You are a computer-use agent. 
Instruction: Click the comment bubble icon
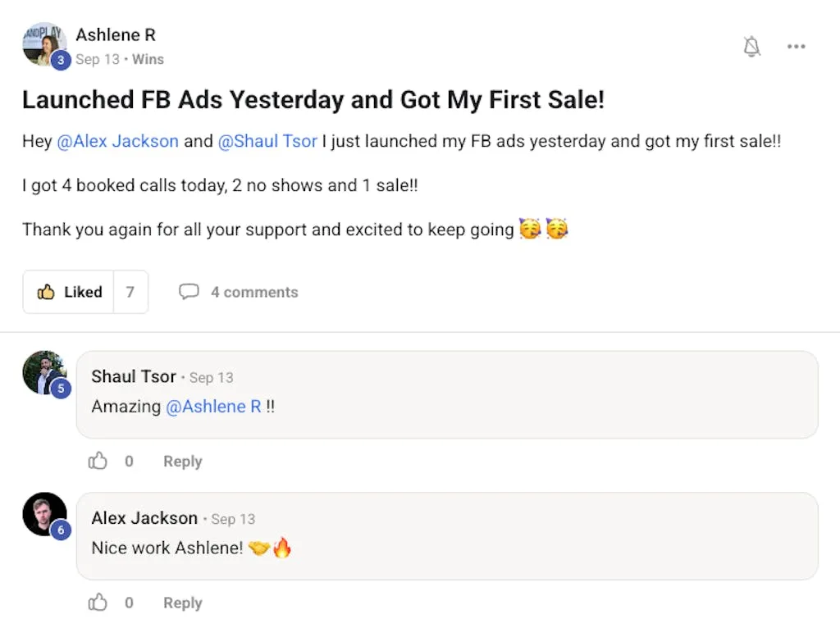click(x=189, y=292)
